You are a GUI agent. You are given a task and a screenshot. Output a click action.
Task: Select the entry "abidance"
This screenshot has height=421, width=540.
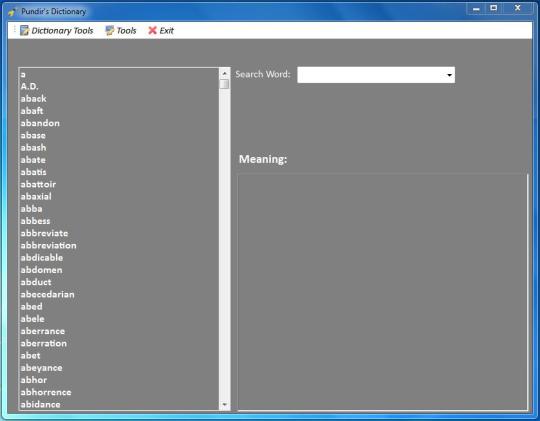[40, 404]
